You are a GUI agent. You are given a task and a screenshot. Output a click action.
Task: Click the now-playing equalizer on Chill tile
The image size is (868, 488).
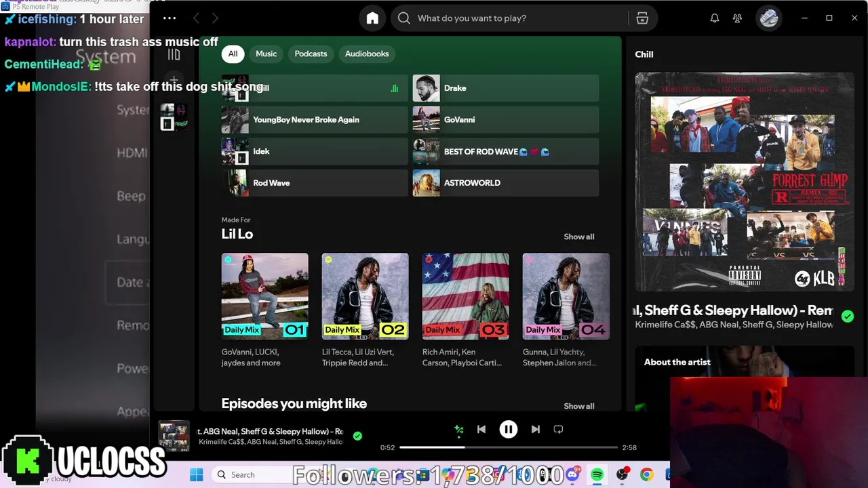pyautogui.click(x=395, y=88)
